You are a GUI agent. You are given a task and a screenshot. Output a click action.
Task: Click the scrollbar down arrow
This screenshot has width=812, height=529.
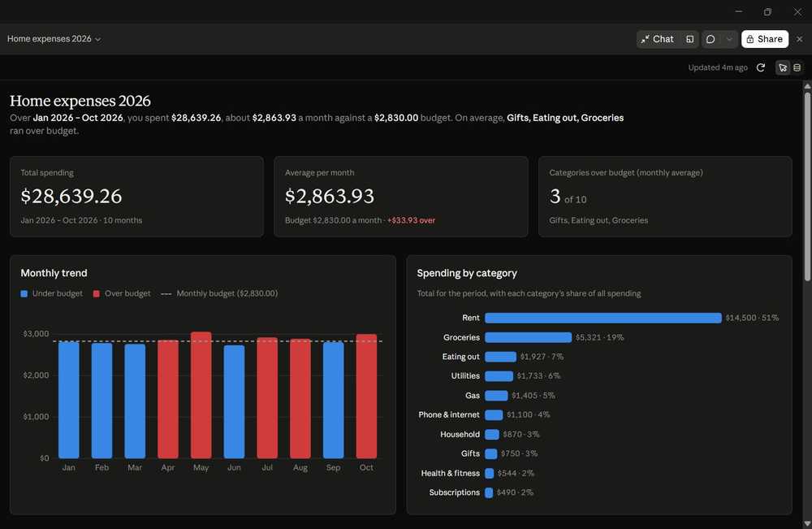(x=807, y=524)
